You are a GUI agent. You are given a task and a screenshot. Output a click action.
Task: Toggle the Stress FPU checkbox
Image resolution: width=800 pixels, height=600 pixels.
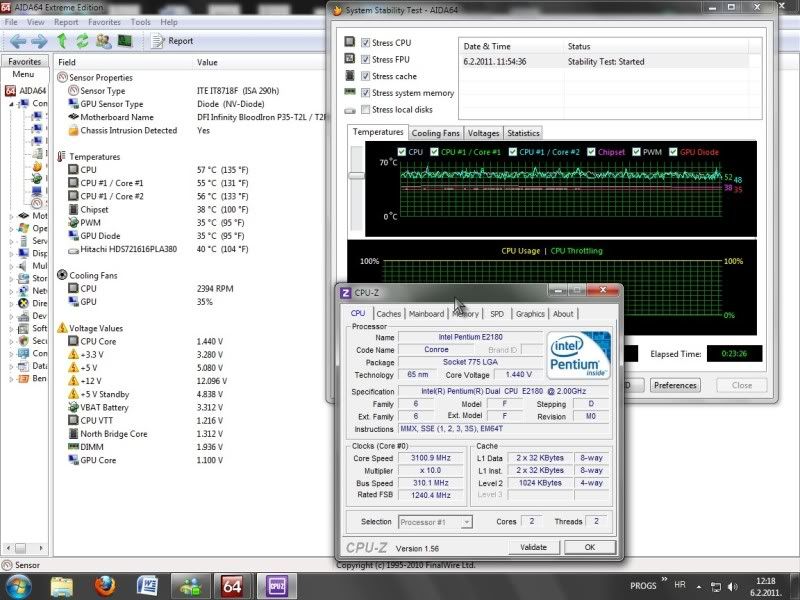point(365,60)
